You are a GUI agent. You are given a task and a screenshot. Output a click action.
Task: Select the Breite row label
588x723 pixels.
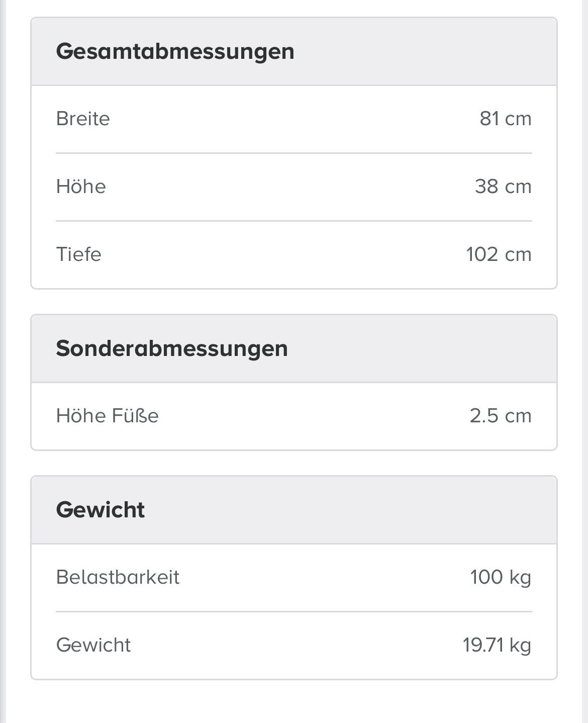[x=83, y=119]
